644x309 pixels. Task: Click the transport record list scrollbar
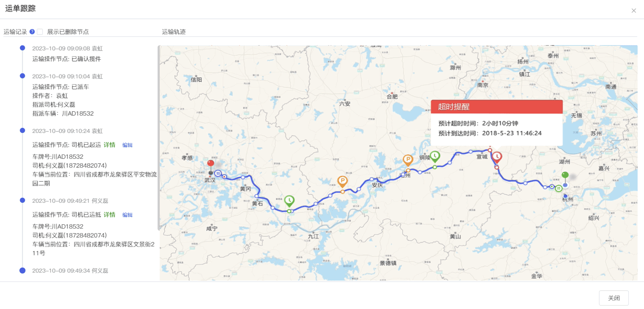point(159,137)
